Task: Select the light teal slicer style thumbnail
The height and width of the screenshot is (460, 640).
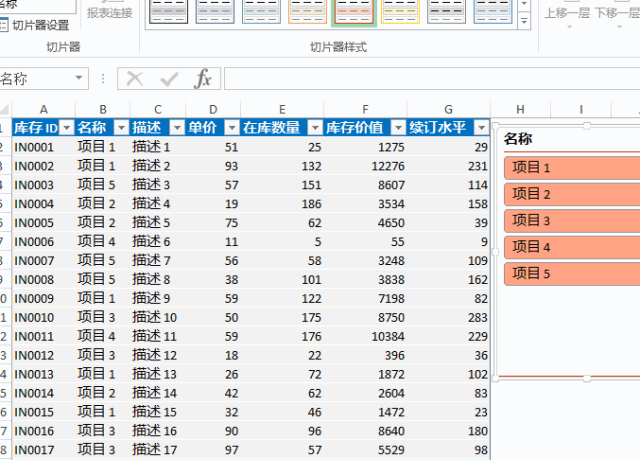Action: point(261,11)
